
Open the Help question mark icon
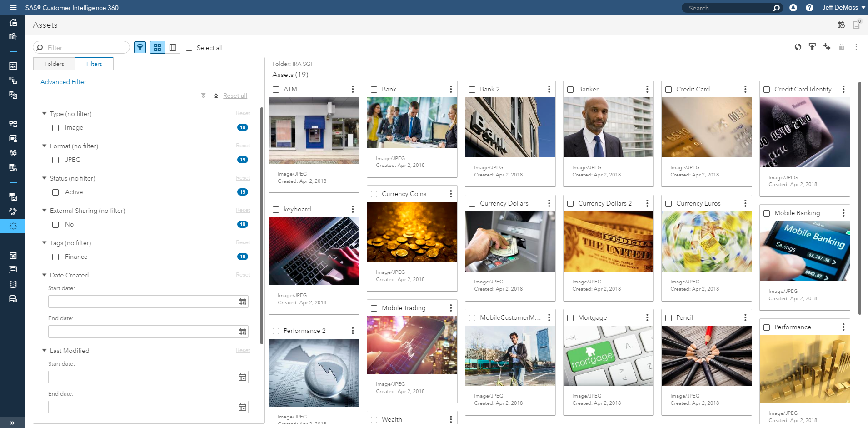pyautogui.click(x=809, y=8)
